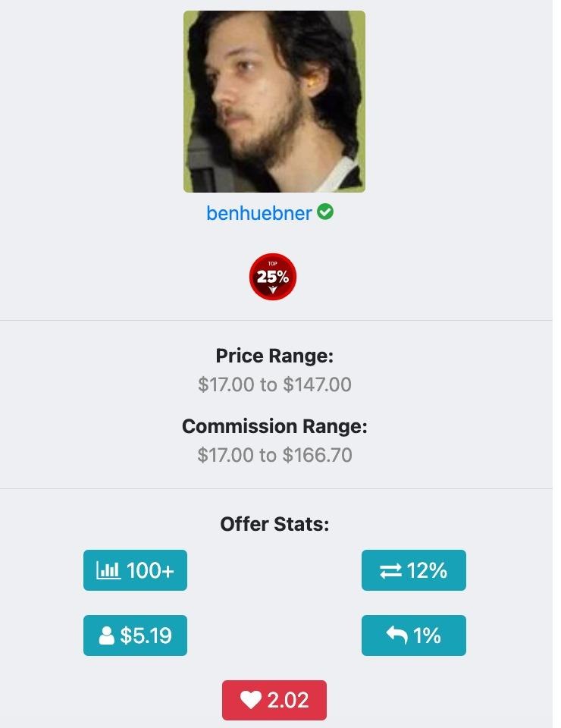Viewport: 561px width, 728px height.
Task: Click the $17.00 to $166.70 commission text
Action: 274,455
